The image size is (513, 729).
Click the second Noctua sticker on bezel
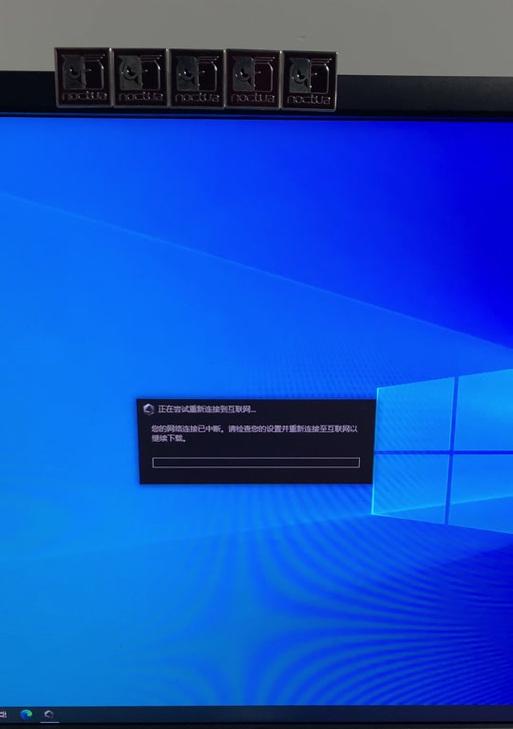[140, 78]
